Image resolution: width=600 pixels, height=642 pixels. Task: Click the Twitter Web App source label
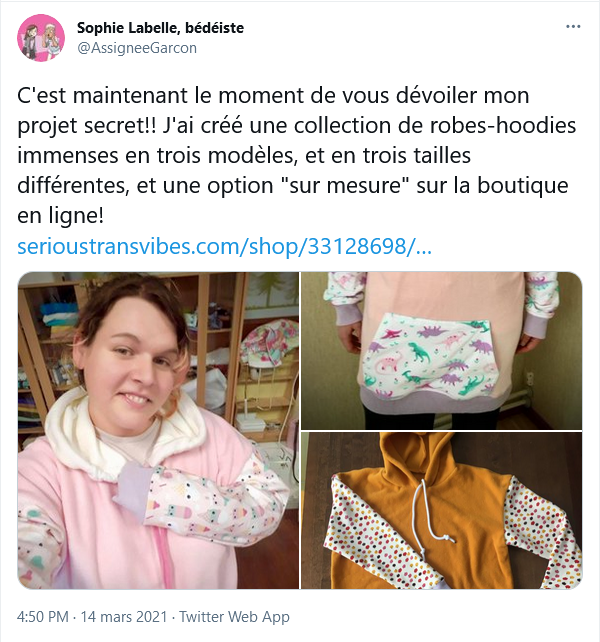point(234,617)
